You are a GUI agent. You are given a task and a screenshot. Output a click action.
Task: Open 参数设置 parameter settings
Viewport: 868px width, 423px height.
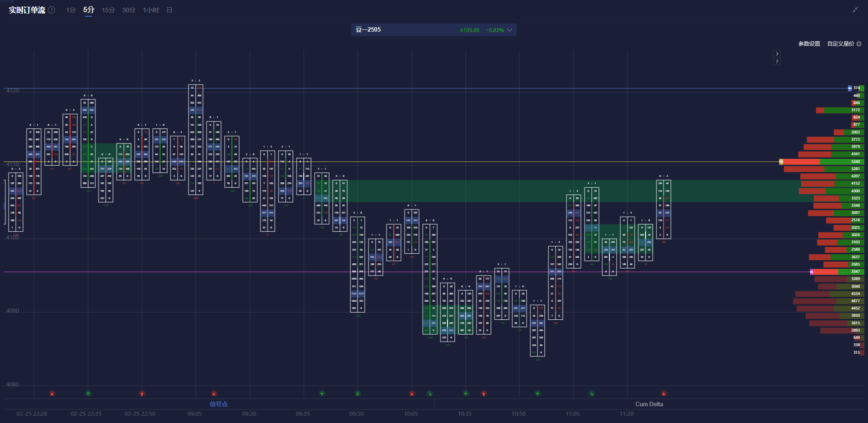tap(809, 44)
